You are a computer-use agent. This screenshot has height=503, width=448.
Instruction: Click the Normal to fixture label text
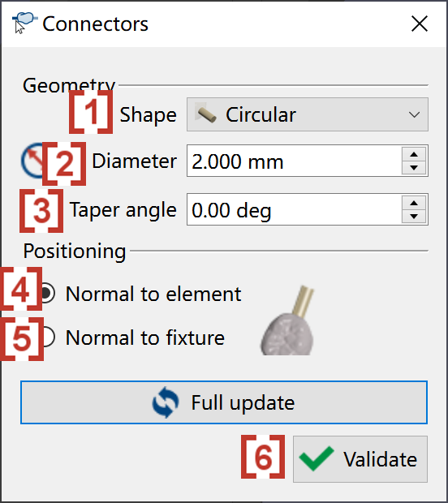tap(145, 337)
